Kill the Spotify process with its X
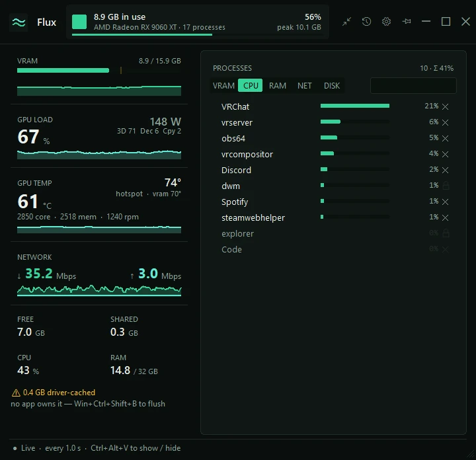The image size is (476, 460). click(x=445, y=202)
